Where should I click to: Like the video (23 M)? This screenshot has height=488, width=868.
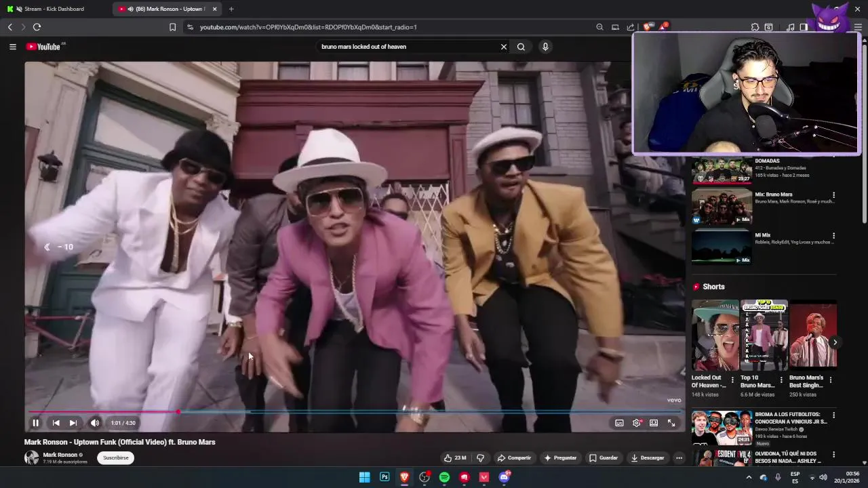click(455, 457)
